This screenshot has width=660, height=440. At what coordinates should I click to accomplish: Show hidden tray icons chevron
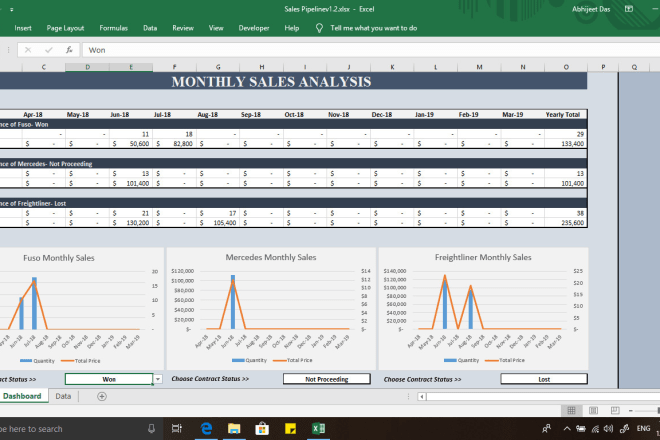pyautogui.click(x=567, y=429)
